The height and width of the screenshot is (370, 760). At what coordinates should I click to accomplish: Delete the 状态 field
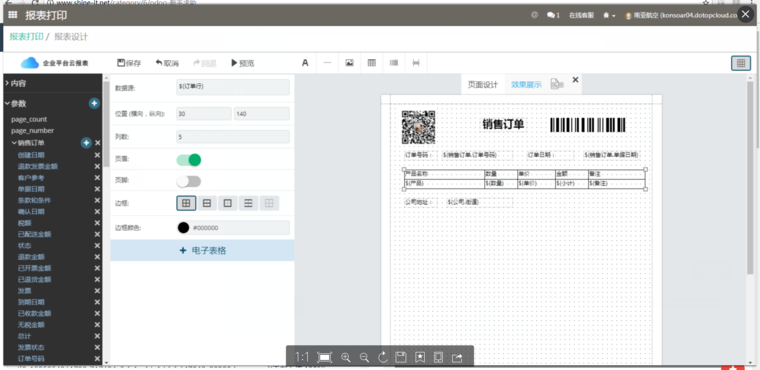click(x=97, y=245)
